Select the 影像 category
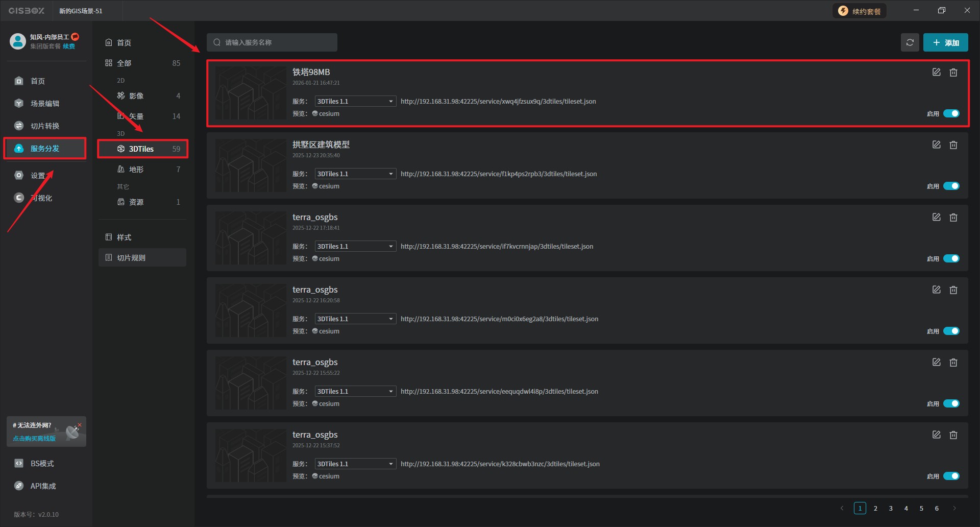This screenshot has height=527, width=980. (x=136, y=96)
